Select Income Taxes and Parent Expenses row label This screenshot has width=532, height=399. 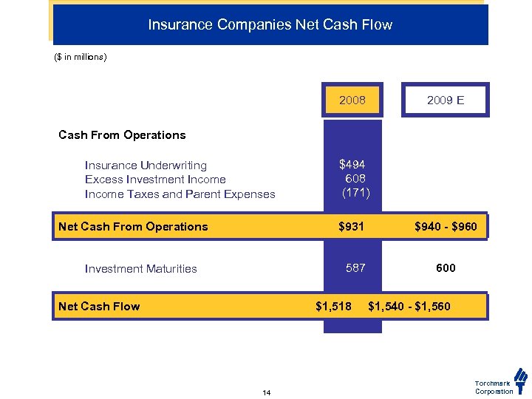pos(180,194)
